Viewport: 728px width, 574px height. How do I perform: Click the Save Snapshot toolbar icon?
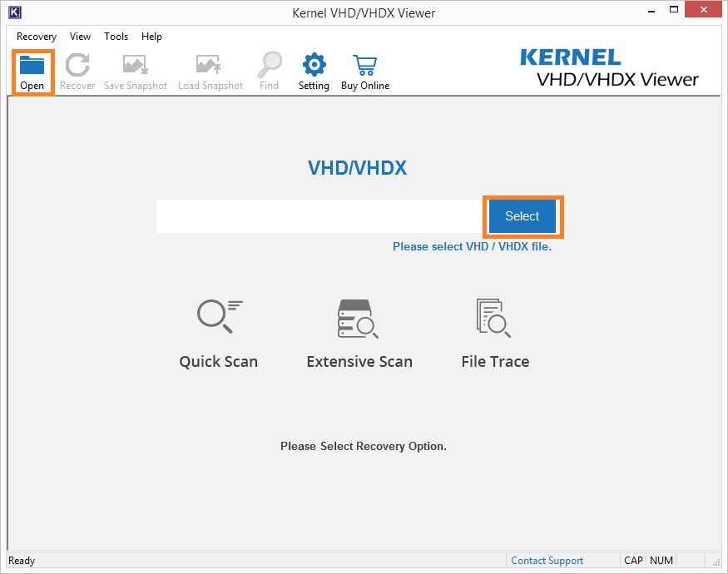[135, 65]
